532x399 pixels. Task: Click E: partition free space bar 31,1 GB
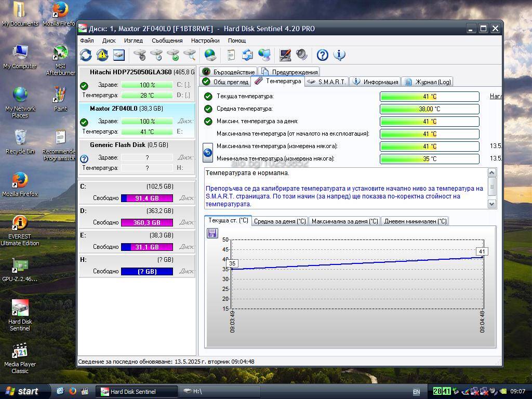click(x=147, y=247)
